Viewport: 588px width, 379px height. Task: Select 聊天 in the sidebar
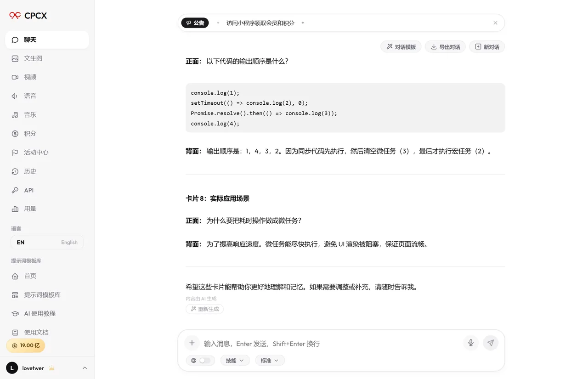pos(47,40)
